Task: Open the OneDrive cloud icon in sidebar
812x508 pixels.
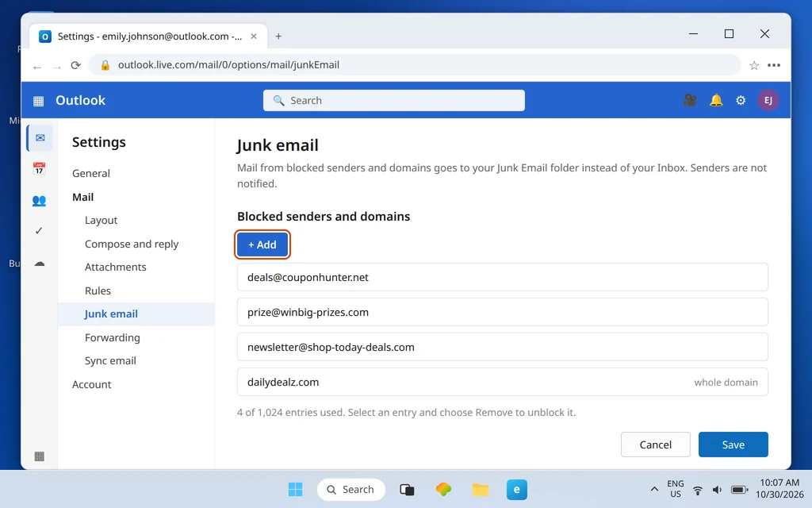Action: (40, 264)
